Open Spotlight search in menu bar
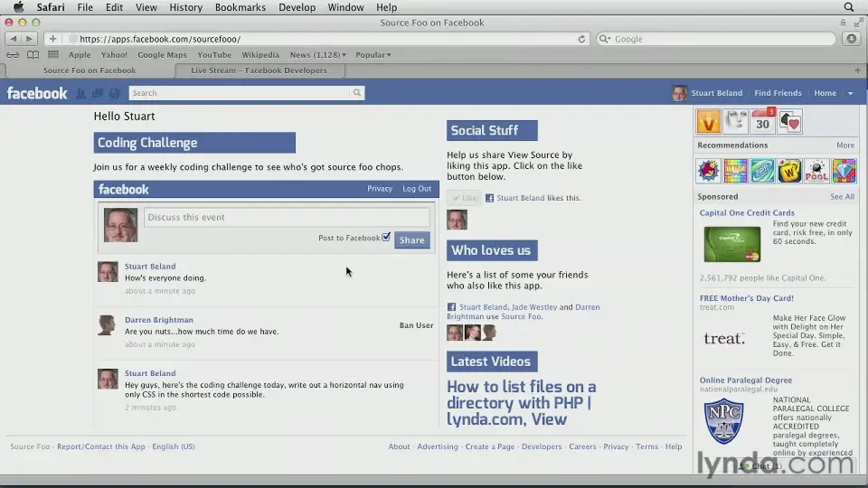 849,7
